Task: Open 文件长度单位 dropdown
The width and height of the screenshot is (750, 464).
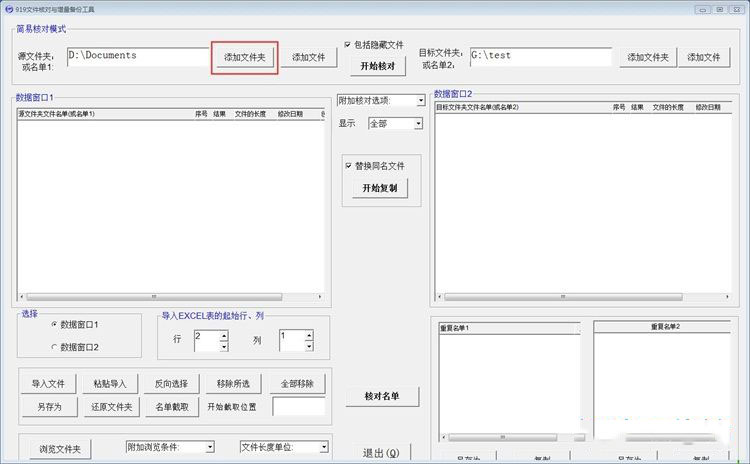Action: tap(324, 447)
